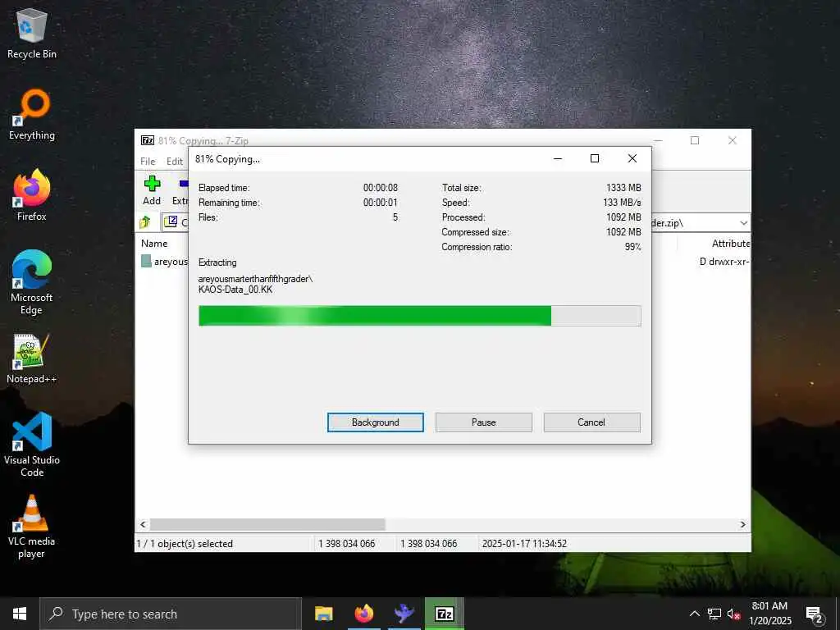Open Firefox from the taskbar

pyautogui.click(x=363, y=614)
